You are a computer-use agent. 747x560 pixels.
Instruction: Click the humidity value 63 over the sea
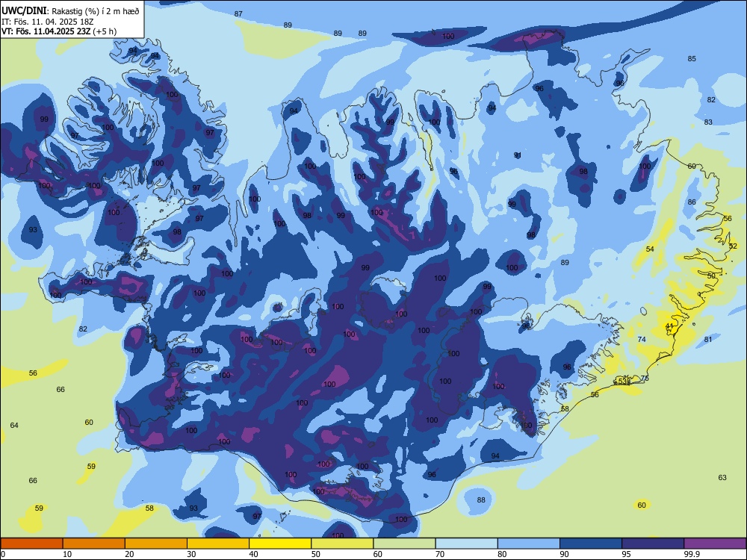click(722, 478)
